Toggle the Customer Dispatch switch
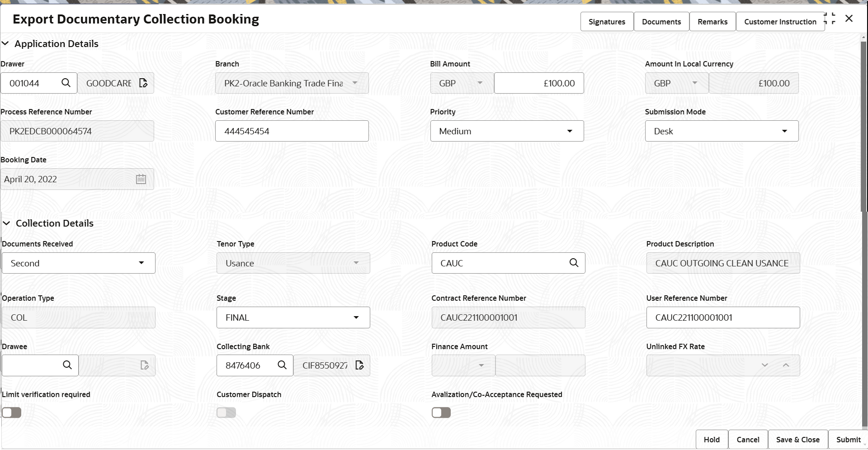Viewport: 868px width, 450px height. coord(226,412)
